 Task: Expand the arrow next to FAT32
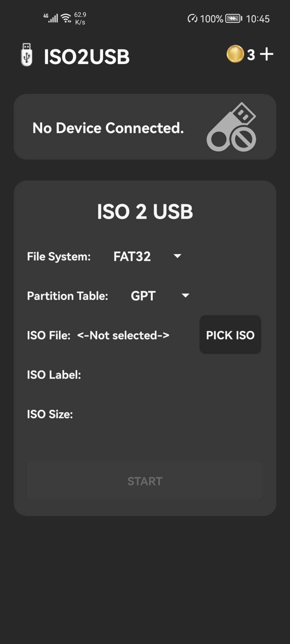[176, 256]
